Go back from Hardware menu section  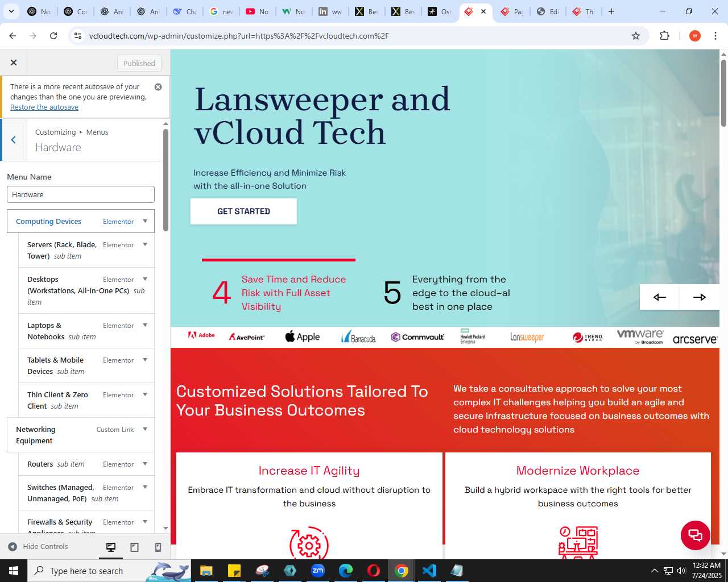tap(14, 140)
